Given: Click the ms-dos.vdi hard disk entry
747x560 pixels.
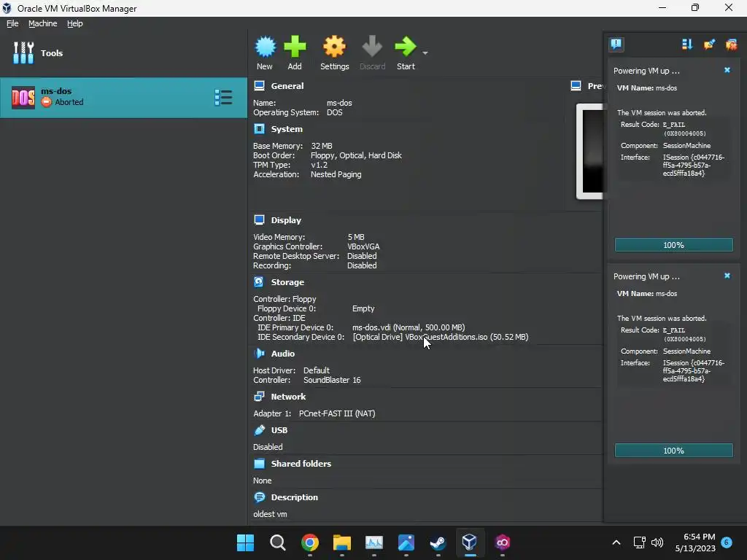Looking at the screenshot, I should 409,327.
